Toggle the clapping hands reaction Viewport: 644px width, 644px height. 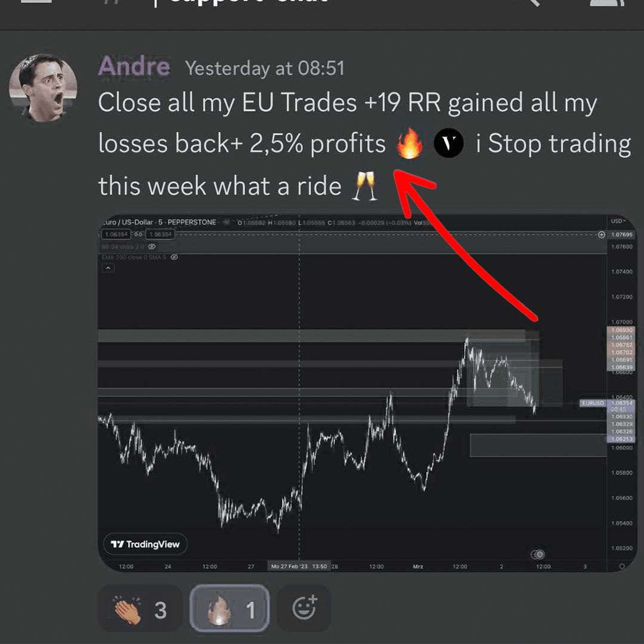click(140, 609)
